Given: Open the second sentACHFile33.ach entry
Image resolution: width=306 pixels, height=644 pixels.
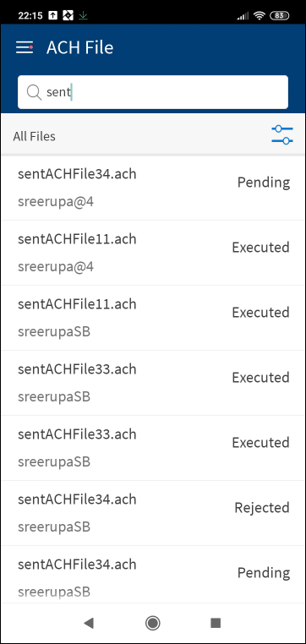Looking at the screenshot, I should click(153, 448).
